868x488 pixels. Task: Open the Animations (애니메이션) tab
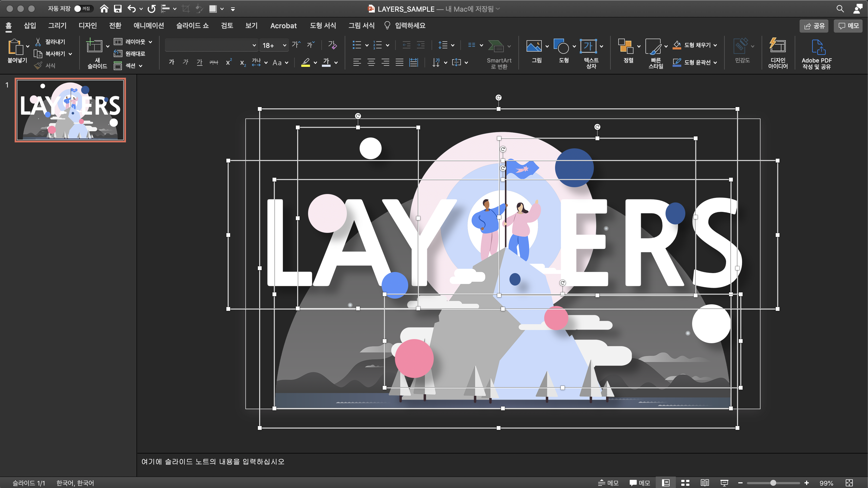tap(148, 26)
